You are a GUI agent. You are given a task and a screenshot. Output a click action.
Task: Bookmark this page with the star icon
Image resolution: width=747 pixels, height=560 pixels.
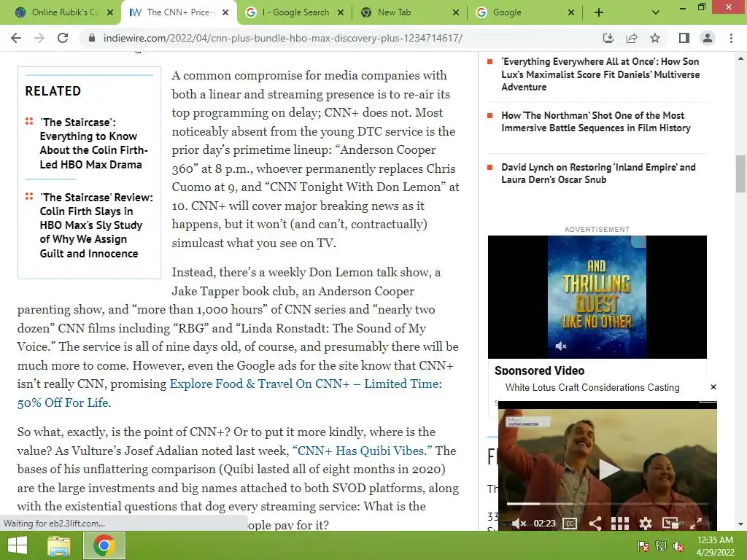(655, 38)
